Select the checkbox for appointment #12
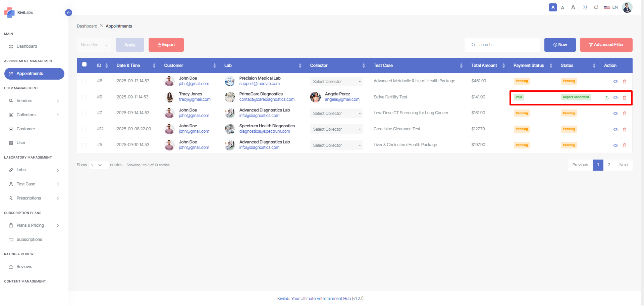 tap(85, 129)
